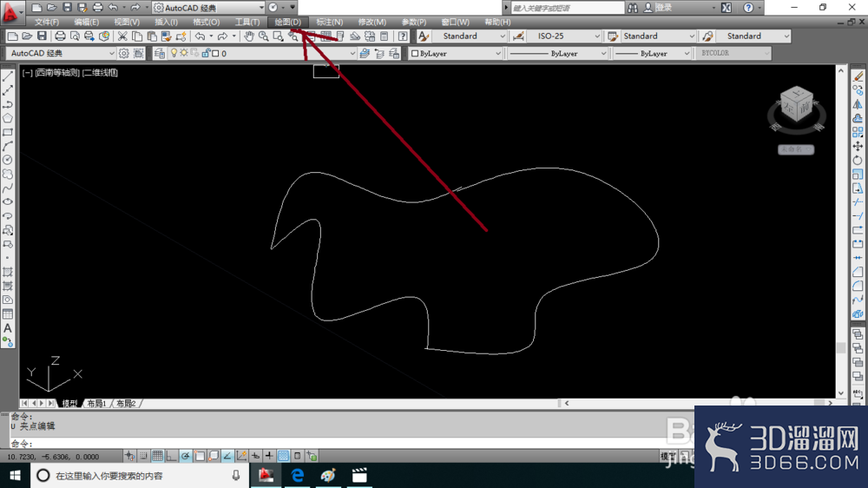Image resolution: width=868 pixels, height=488 pixels.
Task: Open the ByLayer color dropdown
Action: tap(456, 53)
